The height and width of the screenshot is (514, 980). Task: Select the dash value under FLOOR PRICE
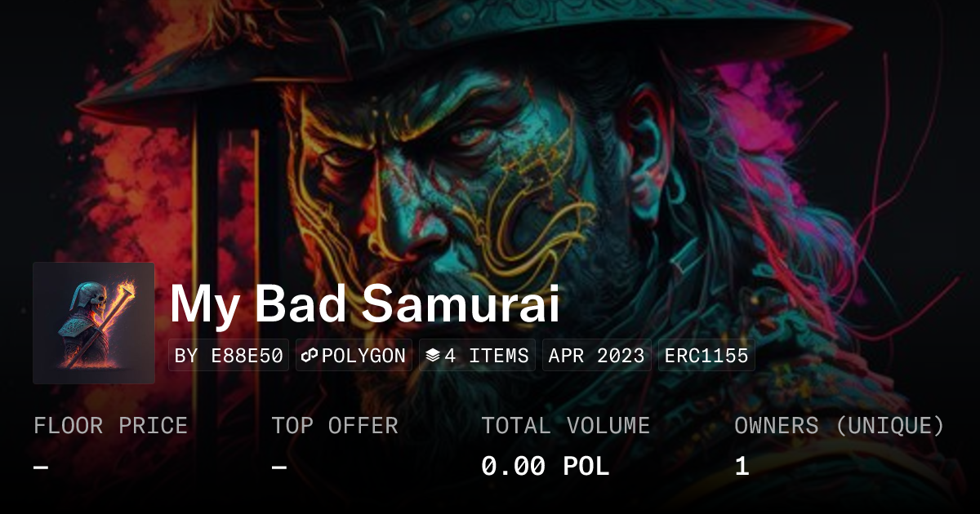click(x=41, y=467)
